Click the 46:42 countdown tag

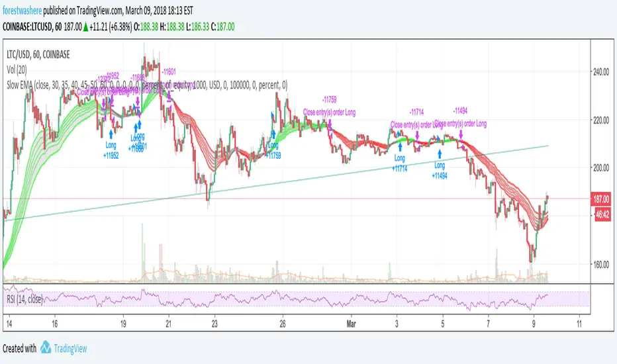(x=602, y=214)
